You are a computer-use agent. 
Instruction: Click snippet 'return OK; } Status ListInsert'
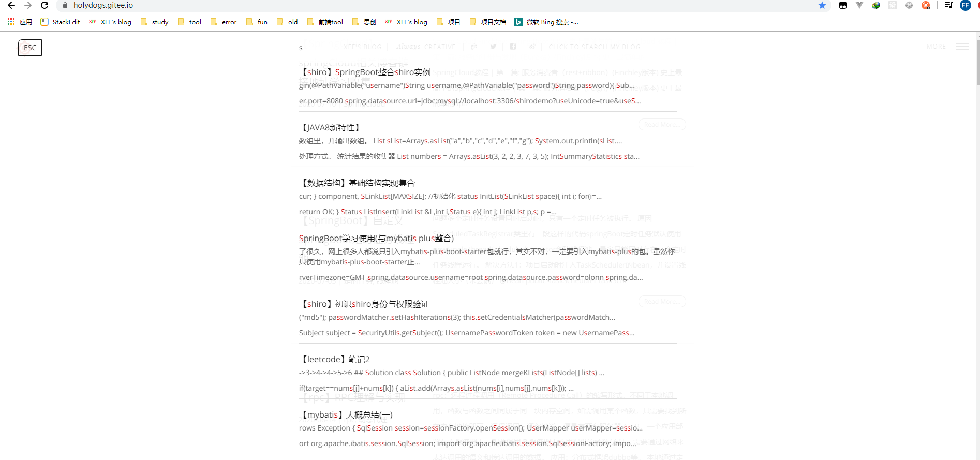(x=428, y=212)
